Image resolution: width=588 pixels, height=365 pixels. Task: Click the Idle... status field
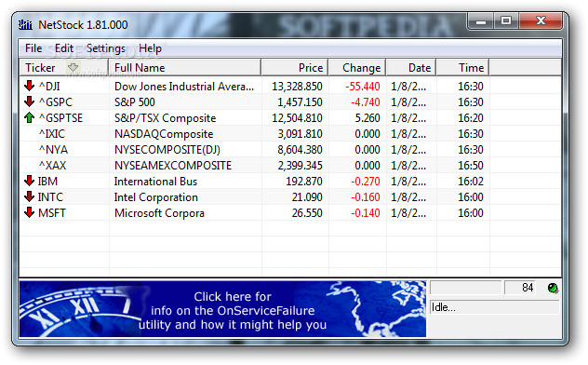494,307
